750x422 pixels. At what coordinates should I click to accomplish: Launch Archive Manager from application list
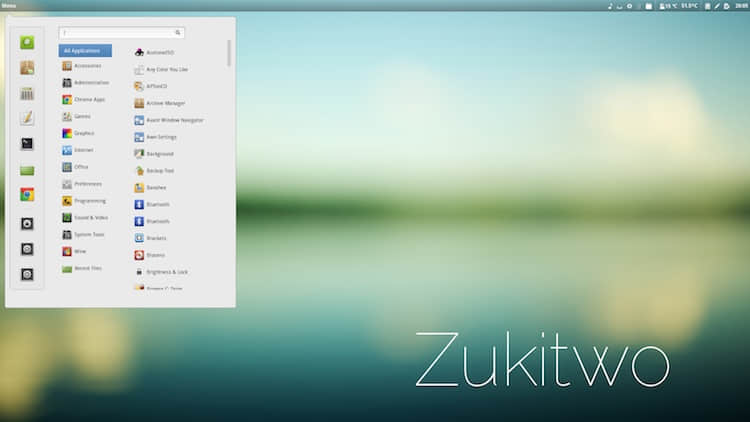(160, 103)
